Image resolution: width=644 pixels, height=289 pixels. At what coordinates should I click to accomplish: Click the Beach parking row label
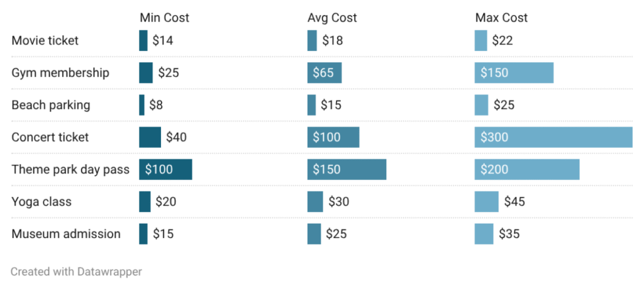click(51, 105)
